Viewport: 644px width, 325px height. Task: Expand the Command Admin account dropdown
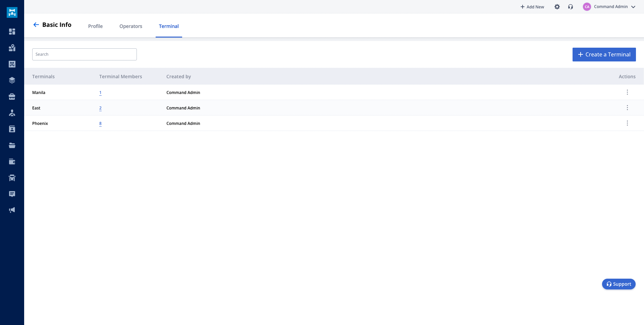(633, 7)
